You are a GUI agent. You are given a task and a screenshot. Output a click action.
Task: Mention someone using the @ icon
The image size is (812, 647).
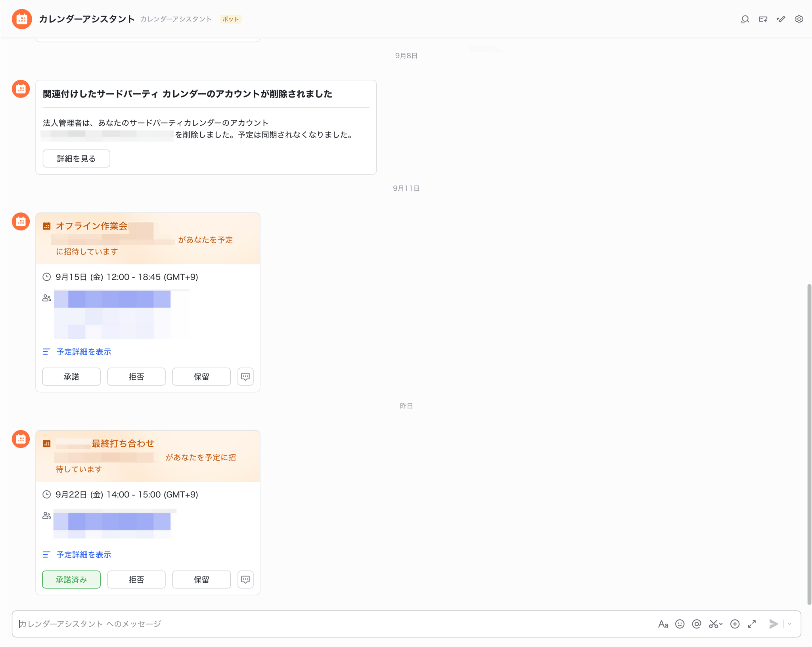(696, 624)
